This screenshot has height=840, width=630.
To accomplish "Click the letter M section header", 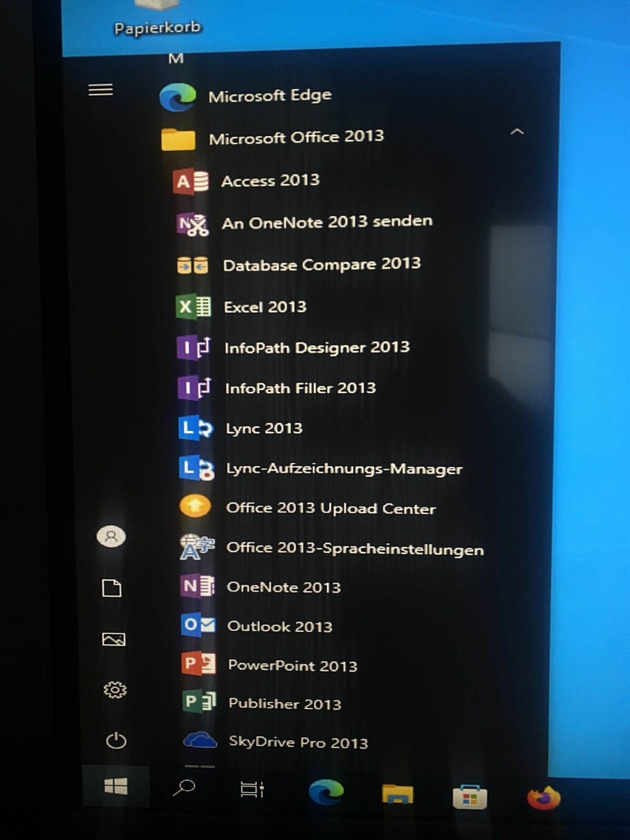I will pos(176,58).
